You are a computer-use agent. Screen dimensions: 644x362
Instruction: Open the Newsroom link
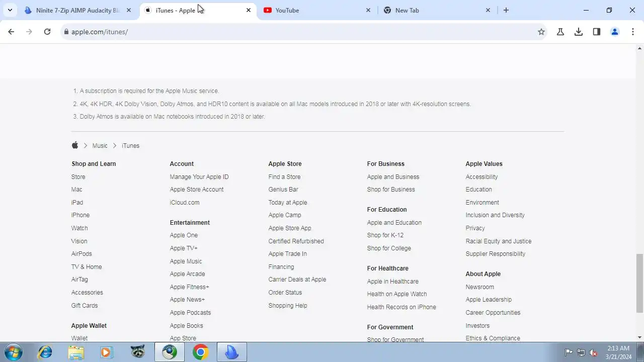pyautogui.click(x=479, y=287)
